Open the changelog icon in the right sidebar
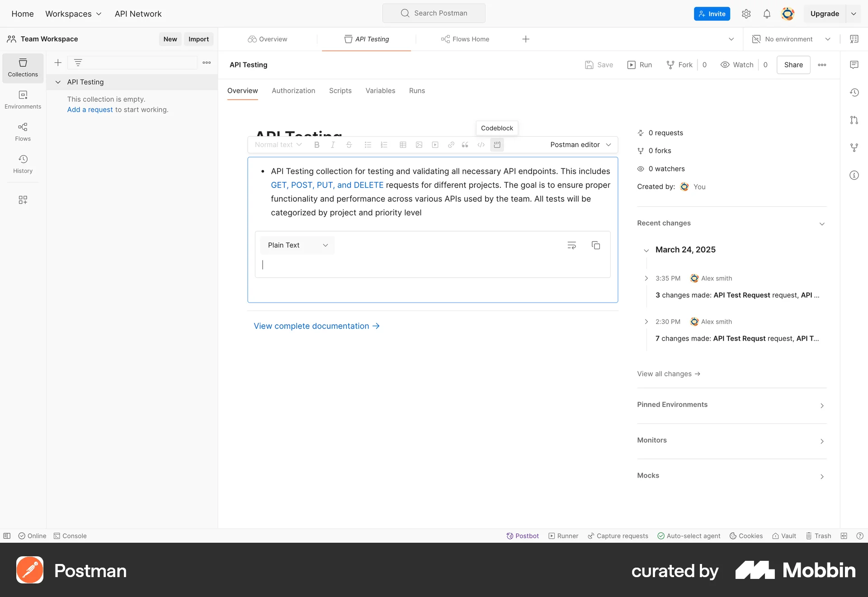This screenshot has width=868, height=597. [x=854, y=93]
